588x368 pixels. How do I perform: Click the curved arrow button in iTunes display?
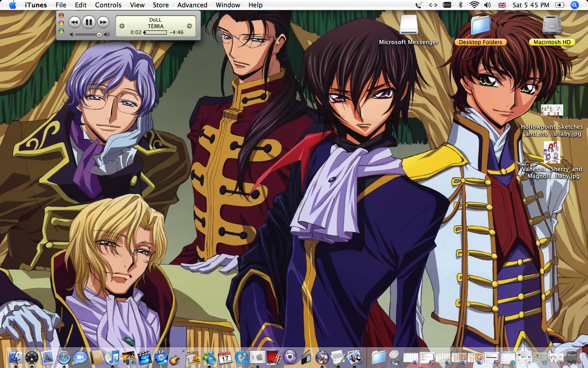coord(189,26)
